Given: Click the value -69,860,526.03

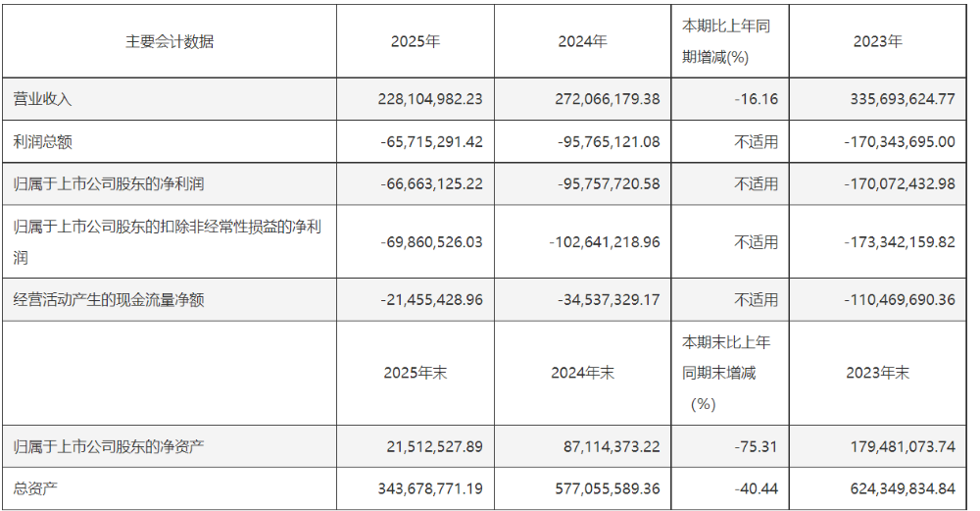Looking at the screenshot, I should (x=431, y=242).
